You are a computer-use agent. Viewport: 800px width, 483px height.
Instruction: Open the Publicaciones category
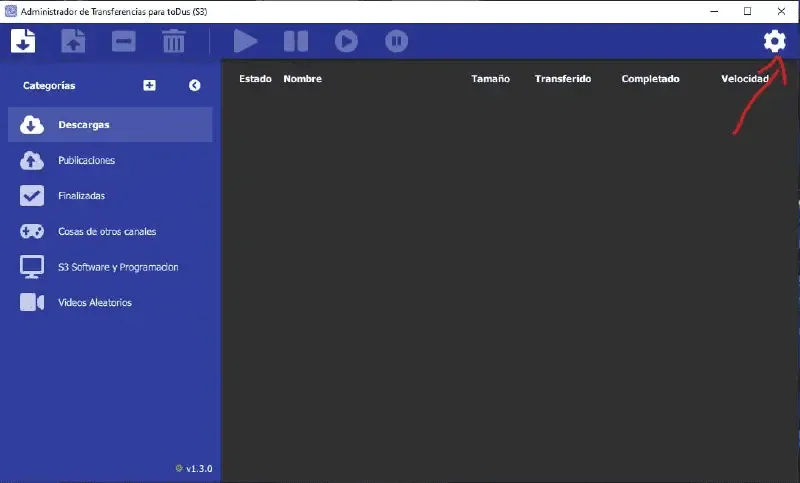pyautogui.click(x=110, y=160)
